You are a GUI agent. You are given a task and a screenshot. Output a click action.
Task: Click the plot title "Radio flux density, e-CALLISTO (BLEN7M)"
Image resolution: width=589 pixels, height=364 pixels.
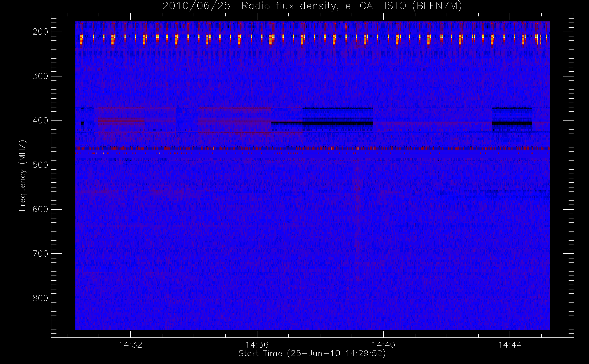coord(352,6)
